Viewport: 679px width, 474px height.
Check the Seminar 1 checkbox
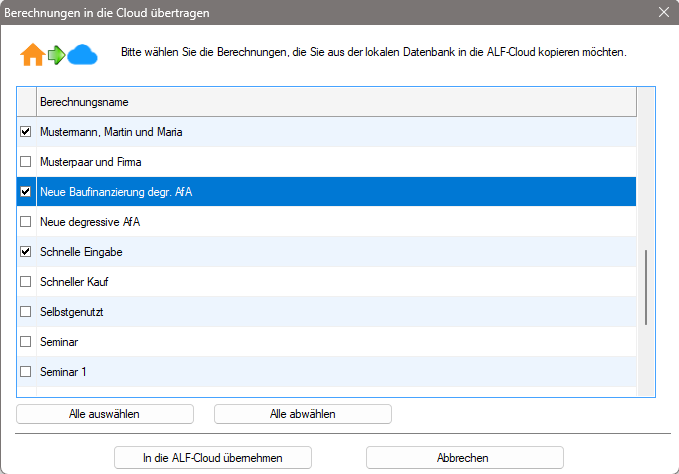26,372
